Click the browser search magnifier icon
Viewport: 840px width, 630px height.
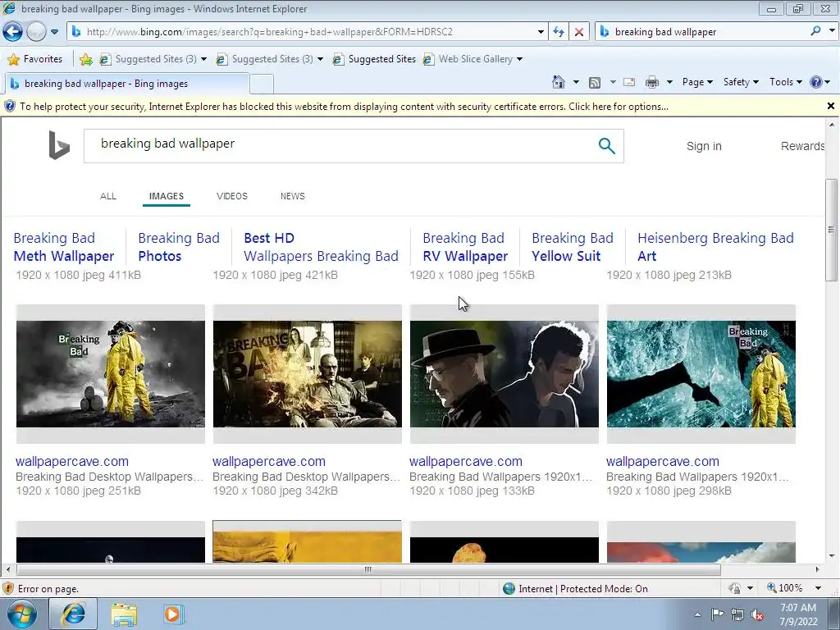(815, 31)
